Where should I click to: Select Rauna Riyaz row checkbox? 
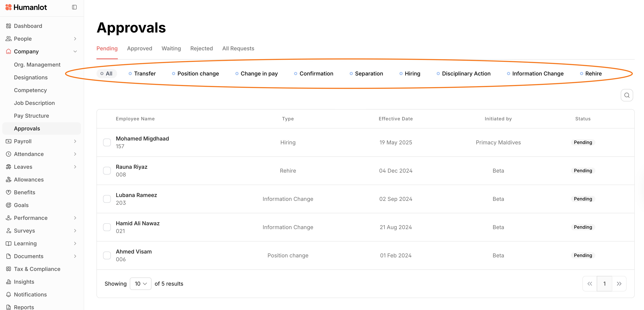pyautogui.click(x=107, y=171)
